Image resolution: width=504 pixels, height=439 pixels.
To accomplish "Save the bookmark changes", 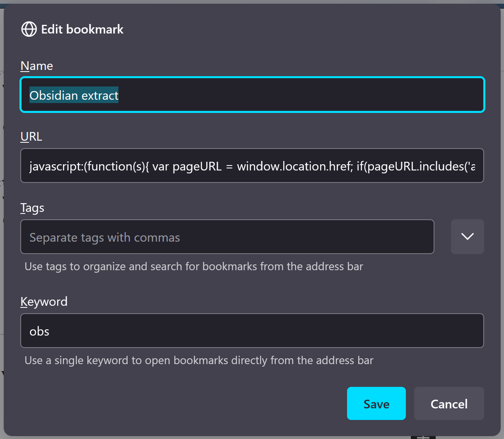I will click(x=376, y=403).
